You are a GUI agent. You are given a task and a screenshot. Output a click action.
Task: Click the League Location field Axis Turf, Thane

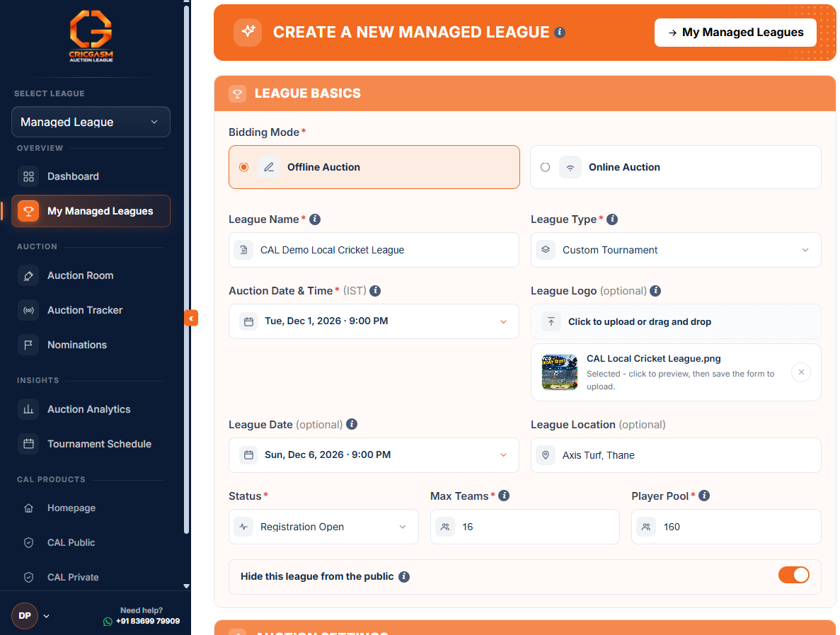pos(676,455)
